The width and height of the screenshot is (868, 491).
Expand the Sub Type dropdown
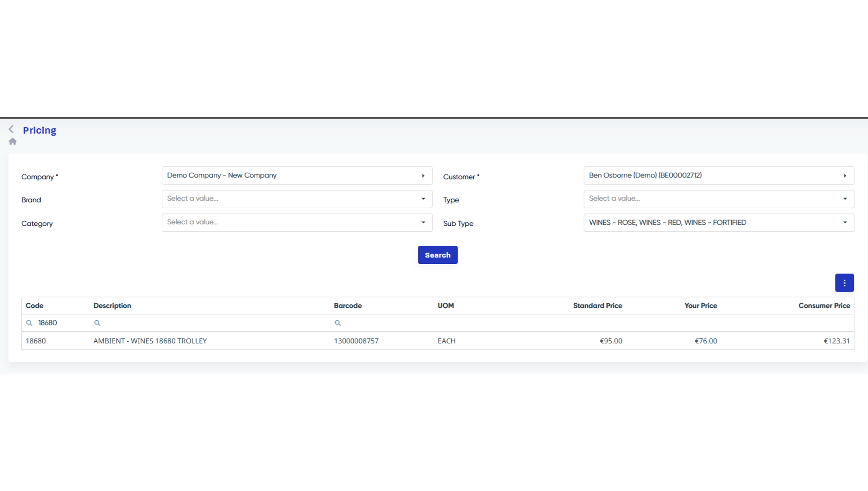tap(845, 223)
